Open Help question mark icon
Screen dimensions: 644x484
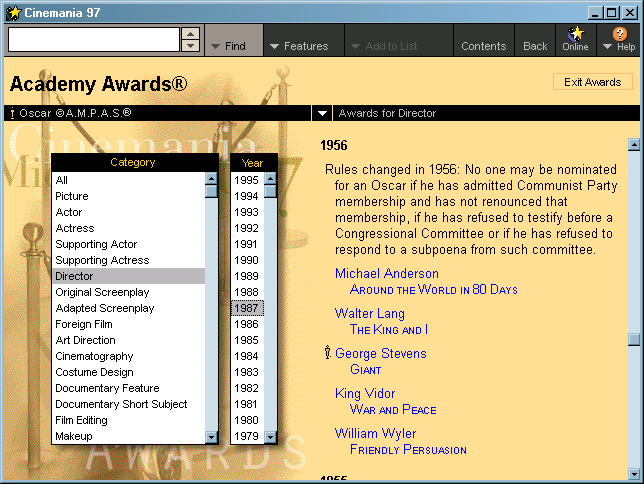pyautogui.click(x=620, y=34)
